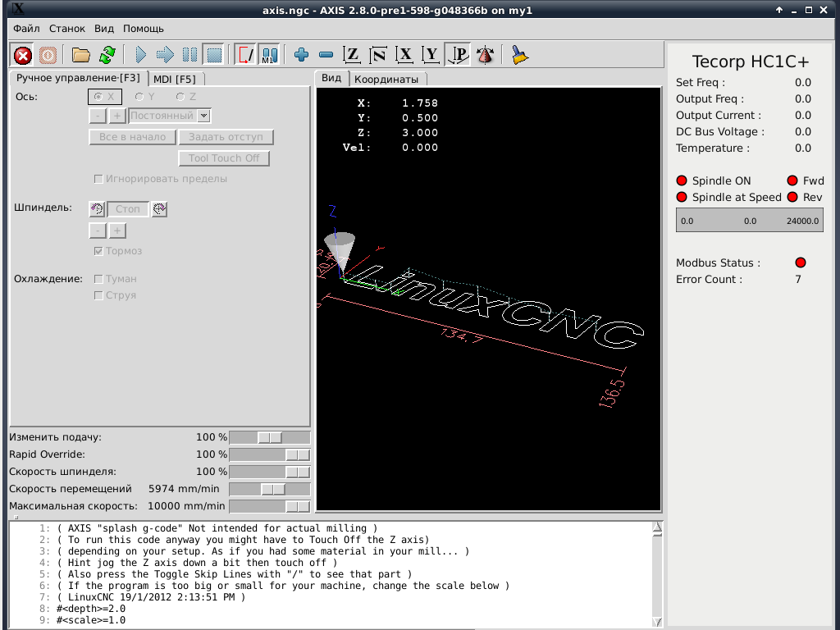Switch to the Координаты tab
The height and width of the screenshot is (630, 840).
click(x=386, y=79)
